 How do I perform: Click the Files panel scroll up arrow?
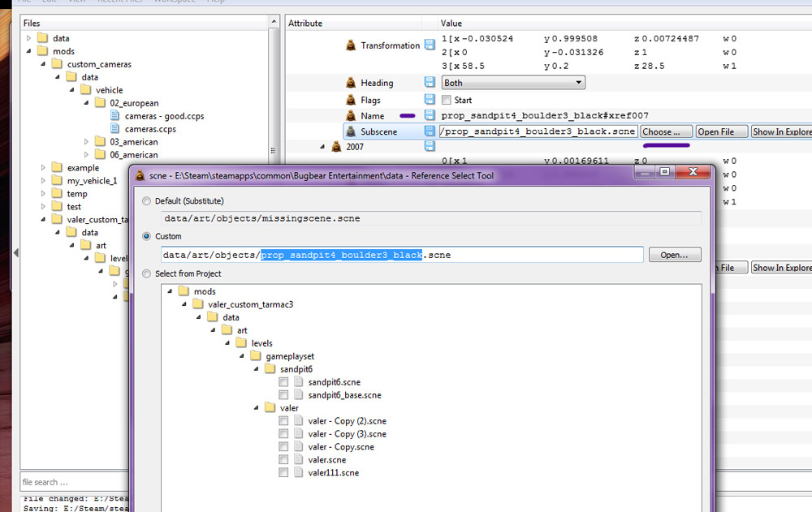(274, 22)
